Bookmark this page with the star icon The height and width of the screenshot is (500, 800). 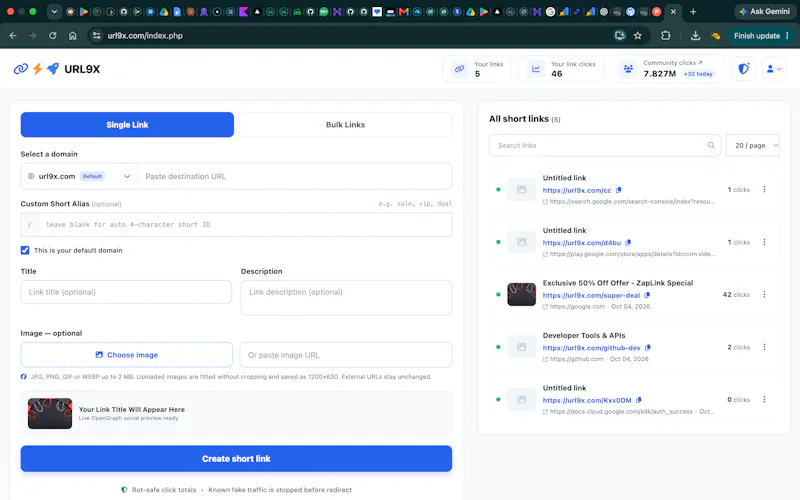[638, 36]
